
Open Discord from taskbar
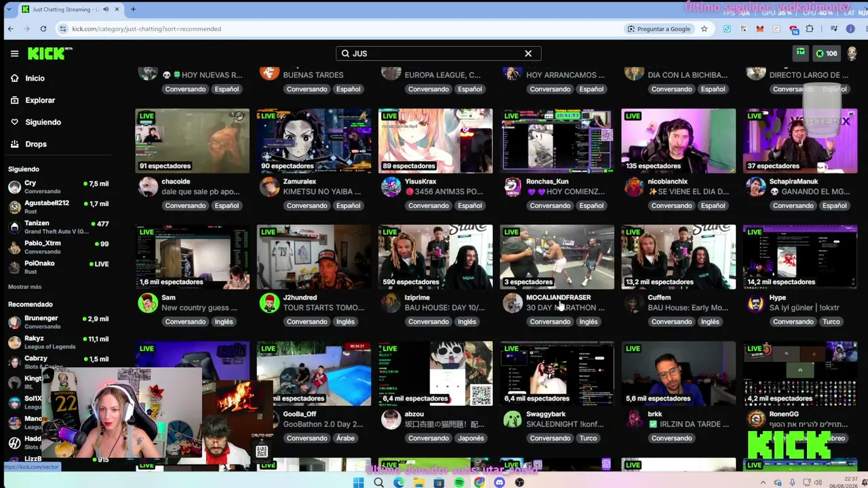pyautogui.click(x=499, y=483)
